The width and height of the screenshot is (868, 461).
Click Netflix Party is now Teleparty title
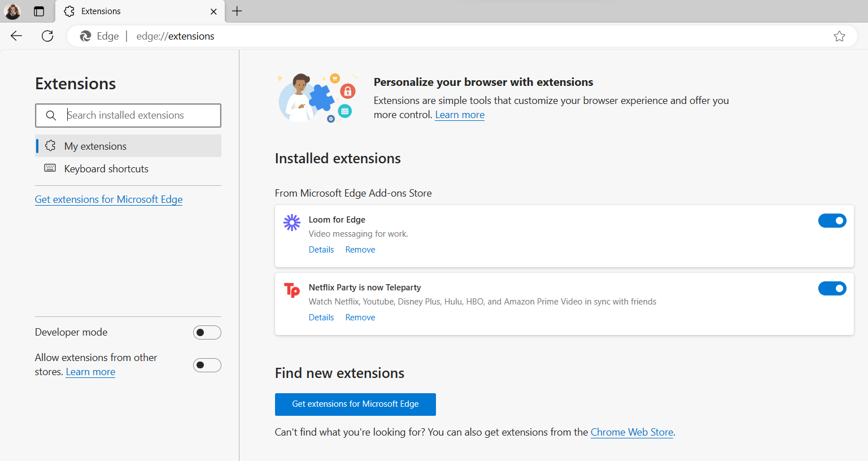tap(365, 288)
